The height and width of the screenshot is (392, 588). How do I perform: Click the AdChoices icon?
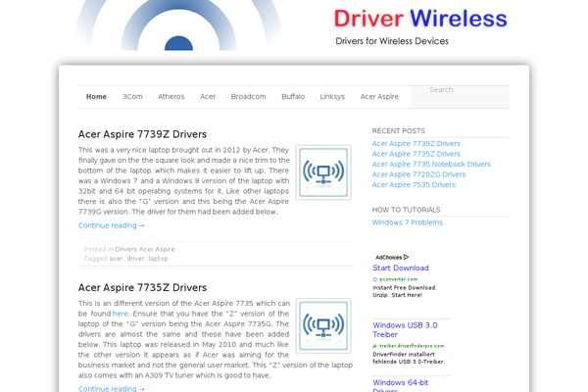pos(406,257)
